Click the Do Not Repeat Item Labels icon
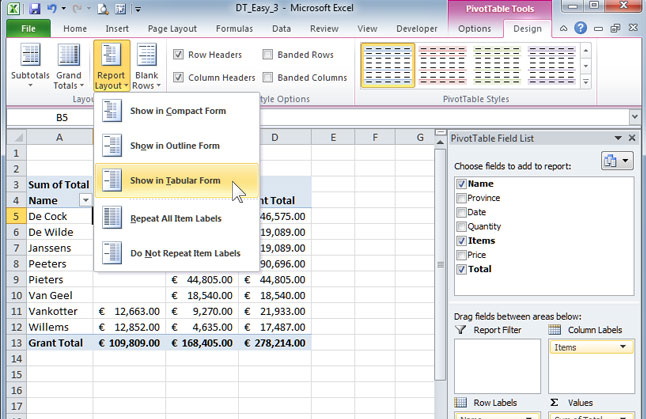 tap(112, 253)
